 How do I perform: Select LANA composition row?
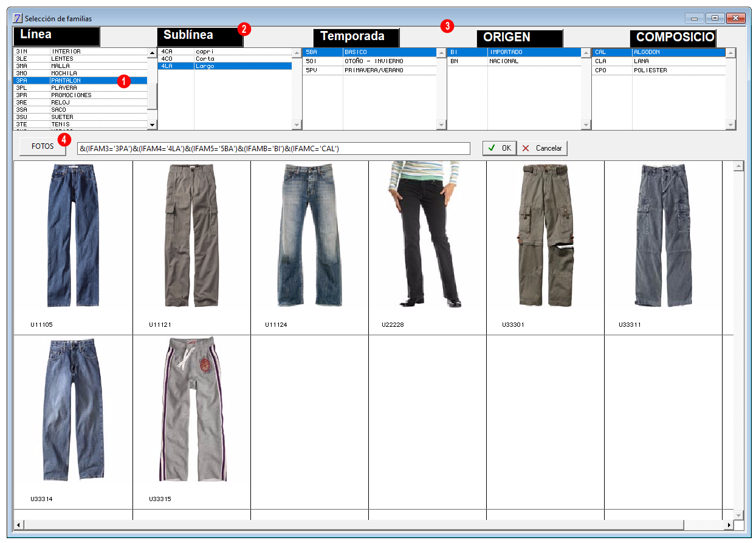(659, 61)
